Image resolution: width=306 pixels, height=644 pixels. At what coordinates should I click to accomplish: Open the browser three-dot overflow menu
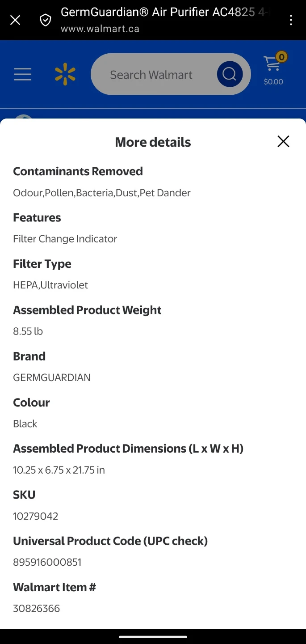(x=291, y=20)
